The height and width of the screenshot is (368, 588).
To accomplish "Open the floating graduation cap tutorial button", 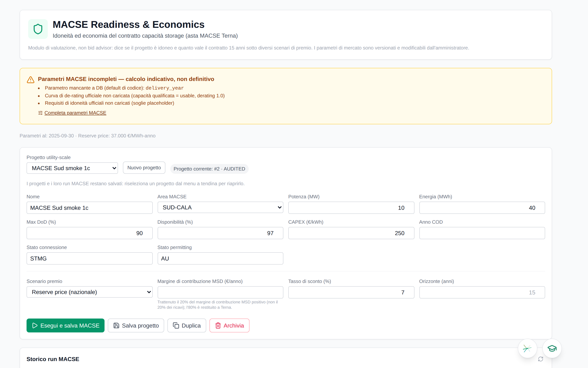I will coord(552,348).
